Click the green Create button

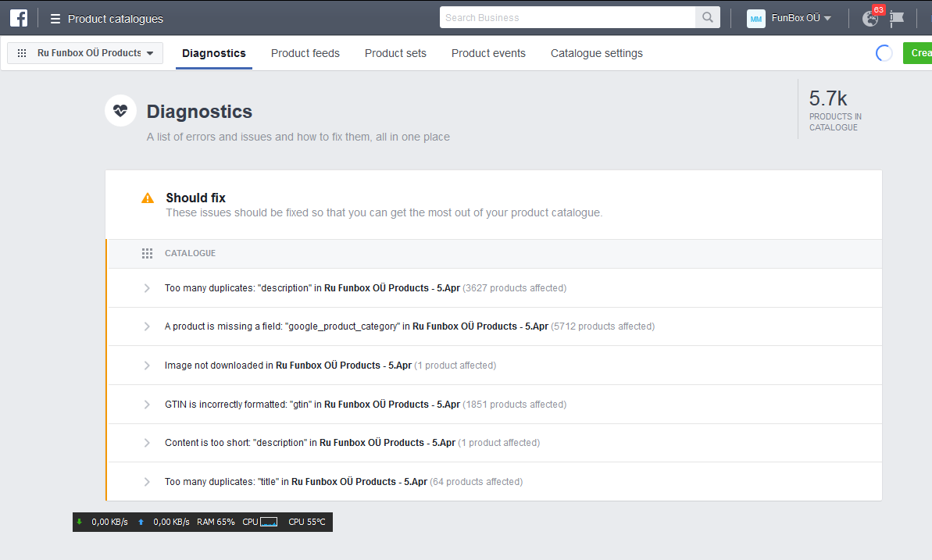click(919, 53)
